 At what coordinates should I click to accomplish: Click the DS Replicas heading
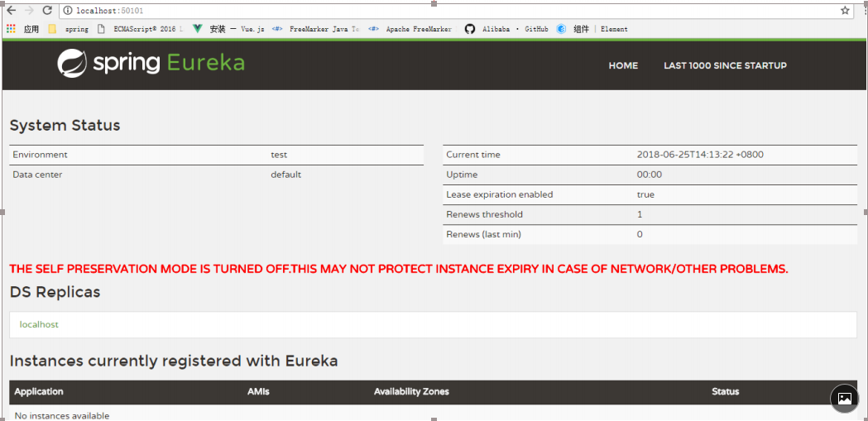pyautogui.click(x=55, y=292)
